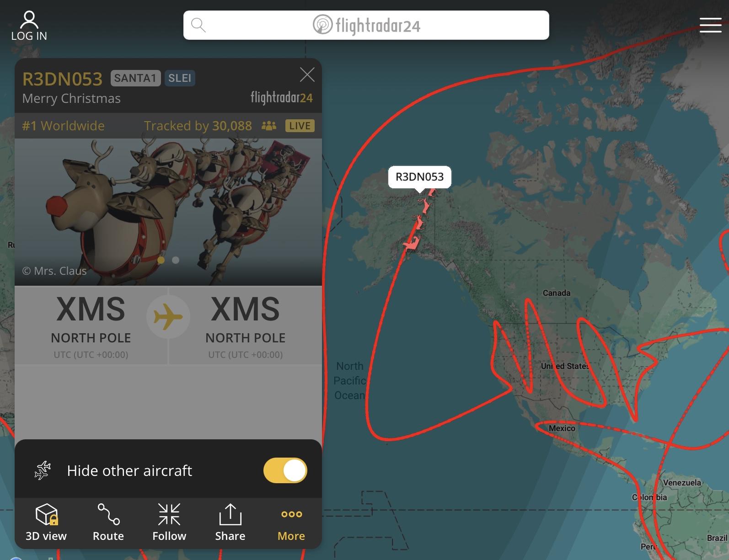Viewport: 729px width, 560px height.
Task: Click in the flightradar24 search field
Action: [x=366, y=25]
